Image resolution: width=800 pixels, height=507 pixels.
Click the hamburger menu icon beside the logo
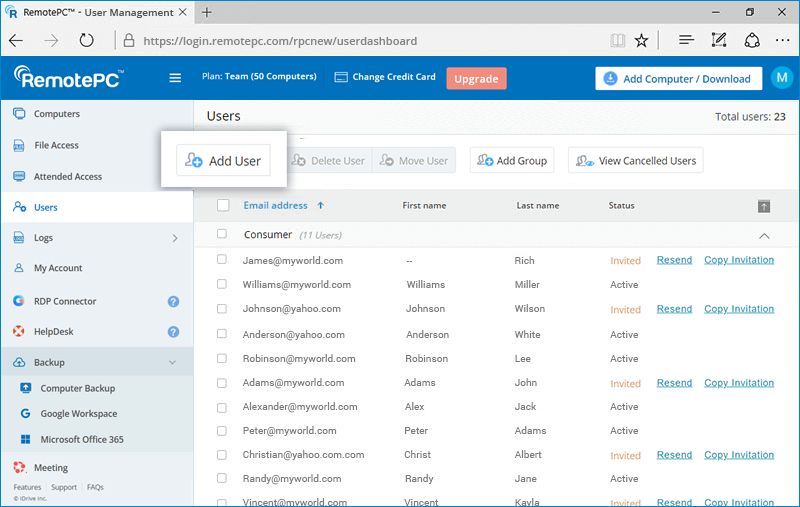click(175, 78)
